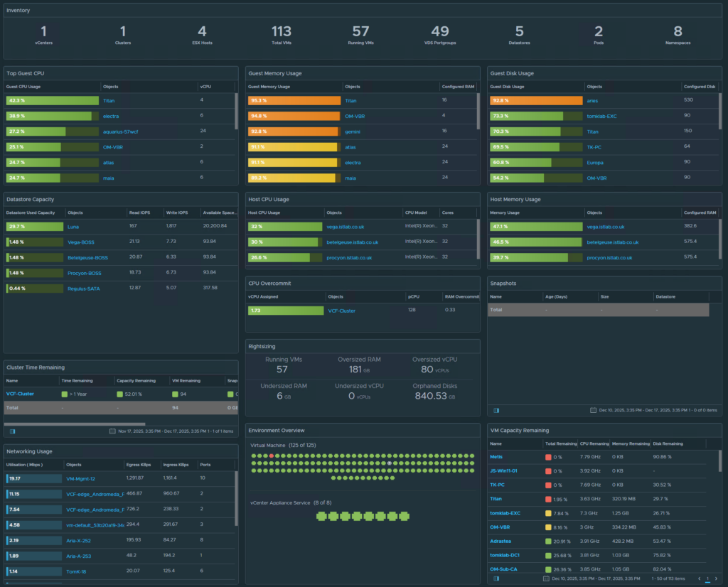Click calendar icon in Cluster Time Remaining footer
This screenshot has width=728, height=587.
[x=112, y=431]
